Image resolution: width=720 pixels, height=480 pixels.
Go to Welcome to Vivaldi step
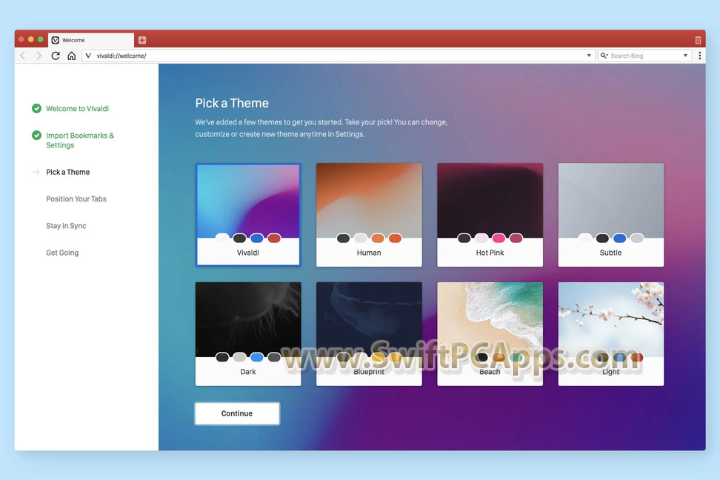pos(77,108)
